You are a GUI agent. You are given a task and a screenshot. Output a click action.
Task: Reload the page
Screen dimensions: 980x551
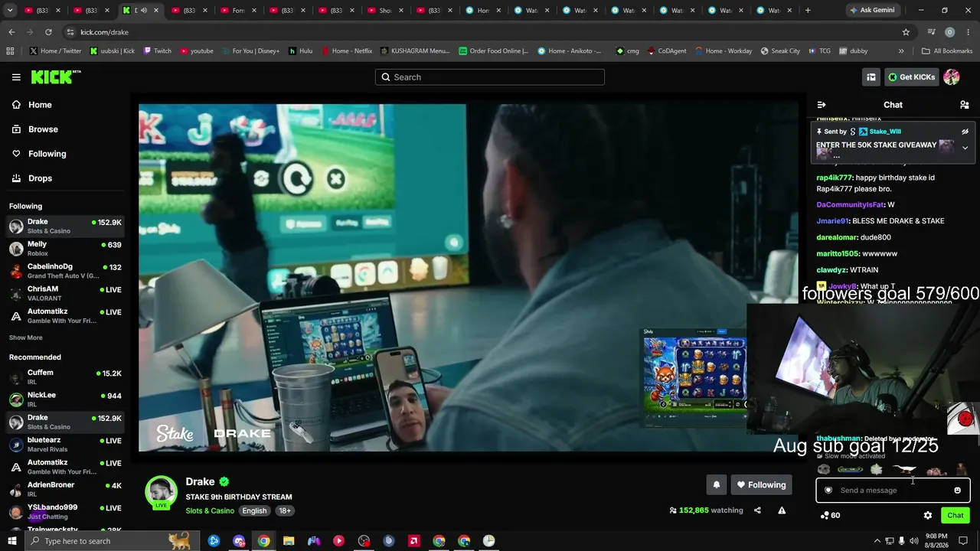pos(48,32)
